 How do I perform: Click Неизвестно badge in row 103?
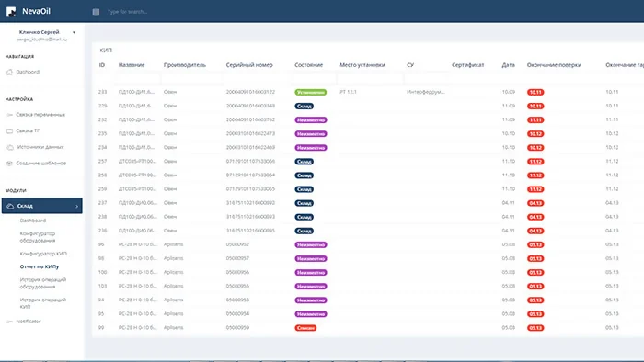[x=311, y=287]
